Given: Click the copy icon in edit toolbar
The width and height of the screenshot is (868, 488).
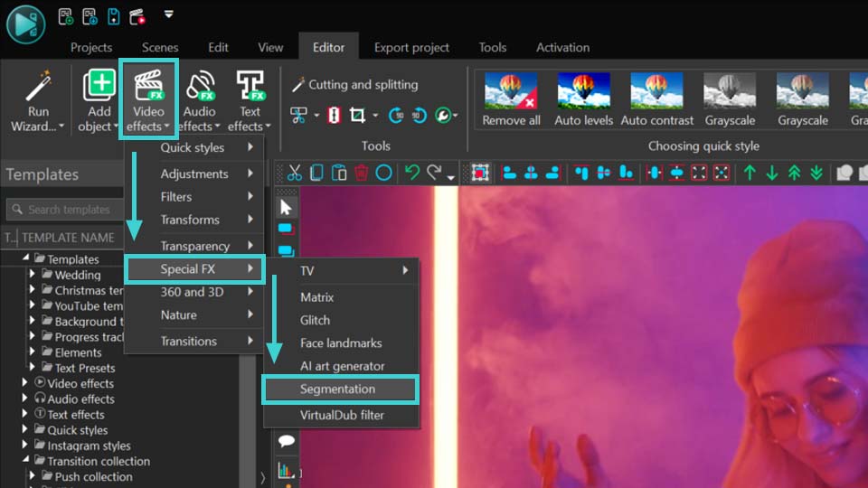Looking at the screenshot, I should pos(316,173).
